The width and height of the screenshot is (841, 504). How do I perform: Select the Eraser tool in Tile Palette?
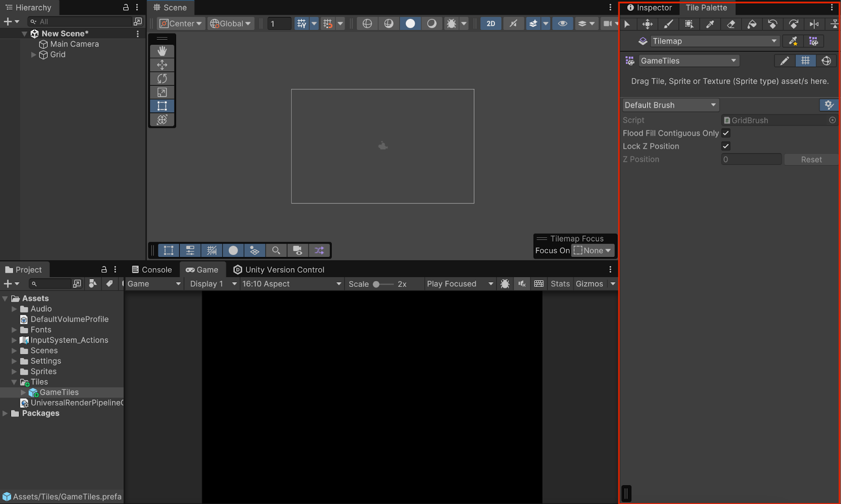coord(731,24)
